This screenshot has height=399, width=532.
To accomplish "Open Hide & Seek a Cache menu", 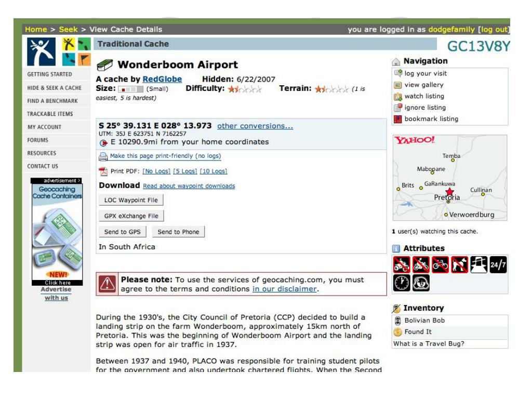I will coord(54,88).
